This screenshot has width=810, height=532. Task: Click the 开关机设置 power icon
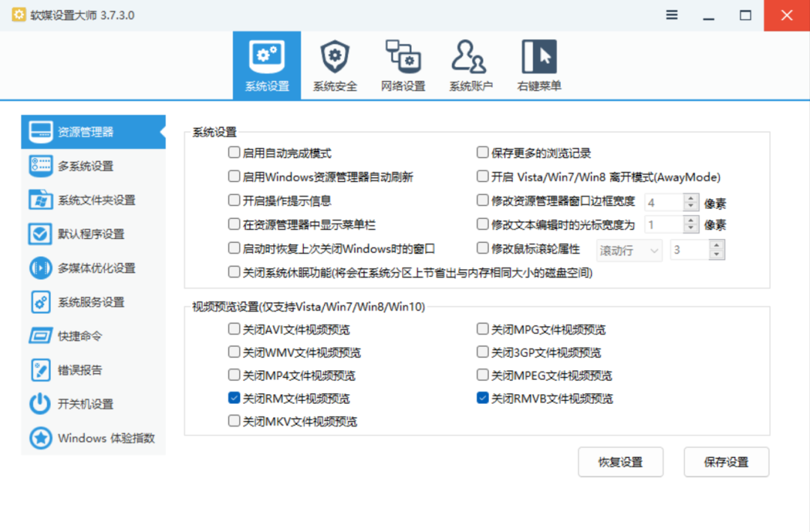[40, 404]
